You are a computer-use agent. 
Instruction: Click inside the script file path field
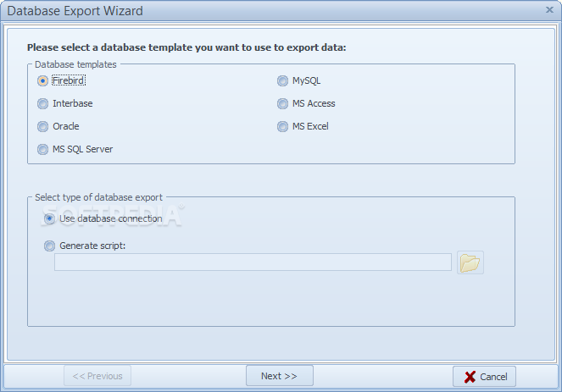[253, 262]
